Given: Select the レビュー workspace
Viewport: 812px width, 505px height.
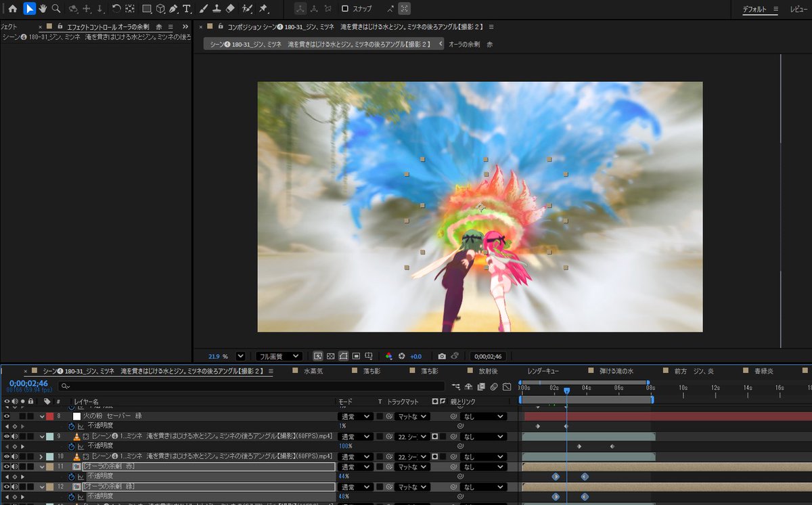Looking at the screenshot, I should [798, 9].
